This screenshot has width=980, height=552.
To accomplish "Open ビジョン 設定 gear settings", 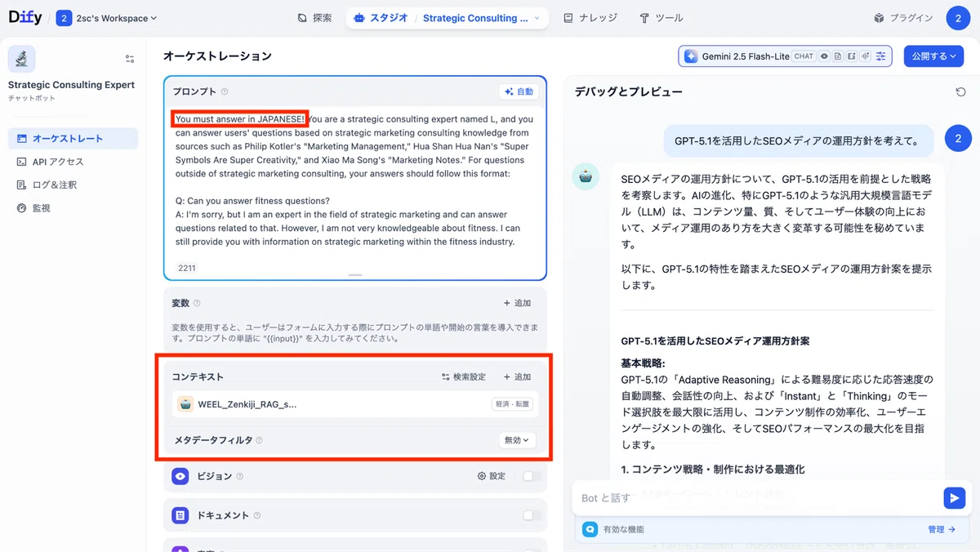I will (492, 476).
